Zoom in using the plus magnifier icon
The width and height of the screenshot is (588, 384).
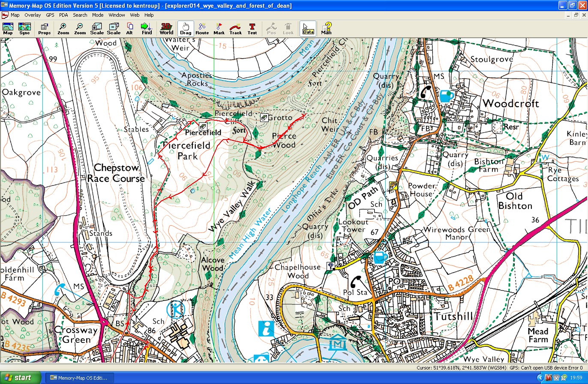point(63,29)
